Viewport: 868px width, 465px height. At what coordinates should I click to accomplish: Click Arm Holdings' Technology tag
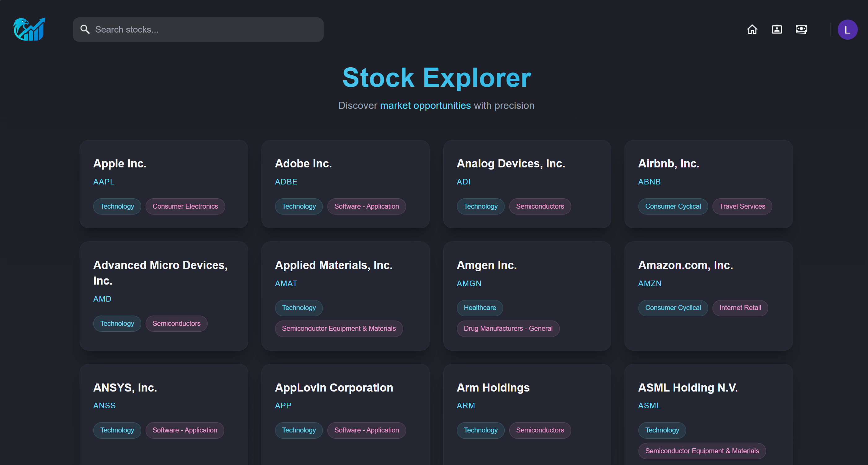[x=480, y=430]
